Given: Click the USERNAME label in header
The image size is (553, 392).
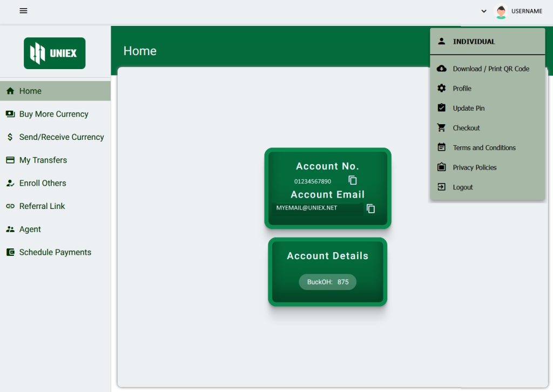Looking at the screenshot, I should point(527,11).
